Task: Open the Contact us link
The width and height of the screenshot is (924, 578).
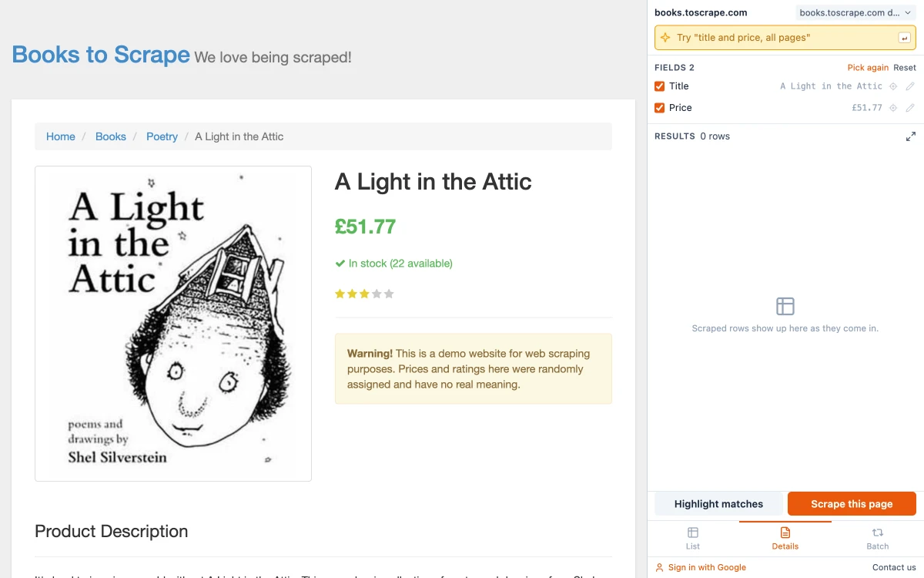Action: coord(894,567)
